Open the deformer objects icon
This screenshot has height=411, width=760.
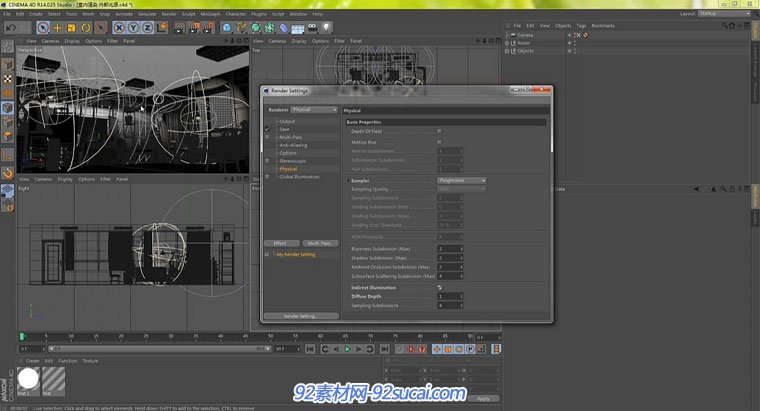(284, 28)
